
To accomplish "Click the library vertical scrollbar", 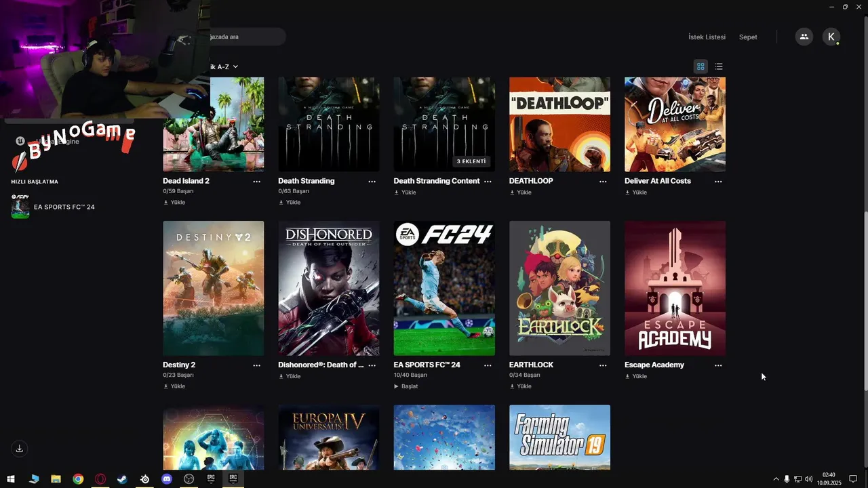I will click(x=865, y=301).
